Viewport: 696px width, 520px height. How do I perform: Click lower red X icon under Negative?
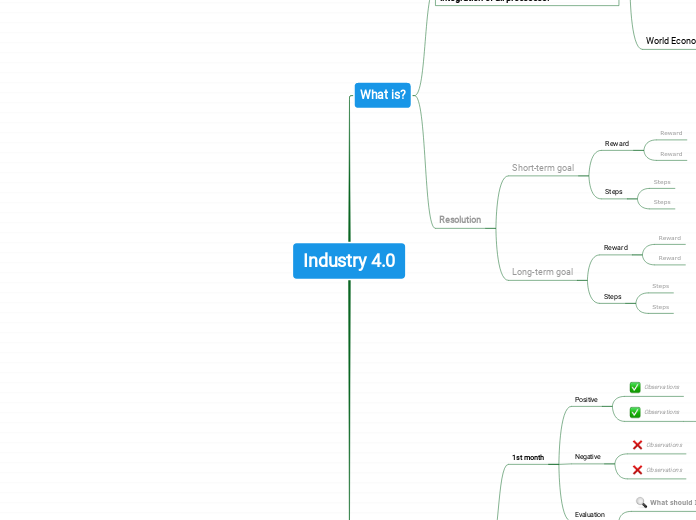637,470
